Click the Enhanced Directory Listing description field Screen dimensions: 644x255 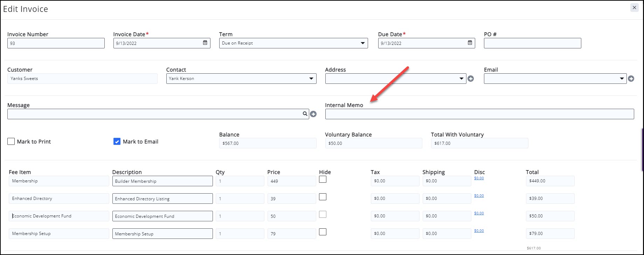coord(162,199)
